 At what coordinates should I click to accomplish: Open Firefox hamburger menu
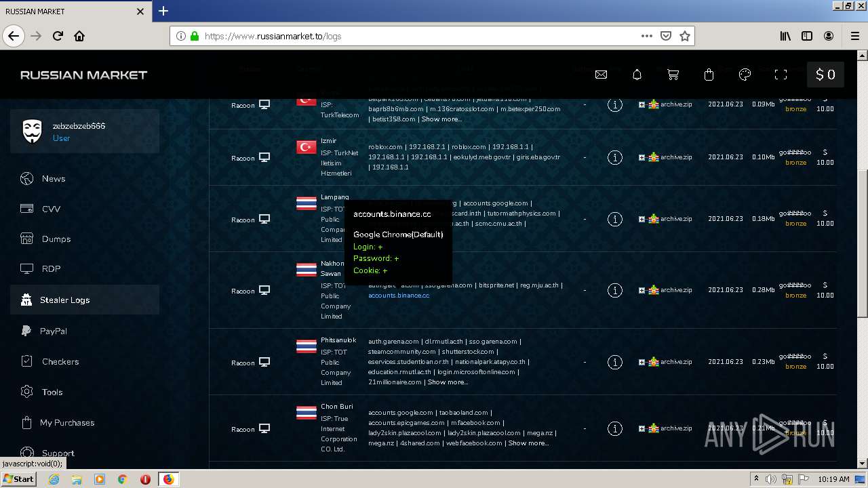(x=854, y=36)
